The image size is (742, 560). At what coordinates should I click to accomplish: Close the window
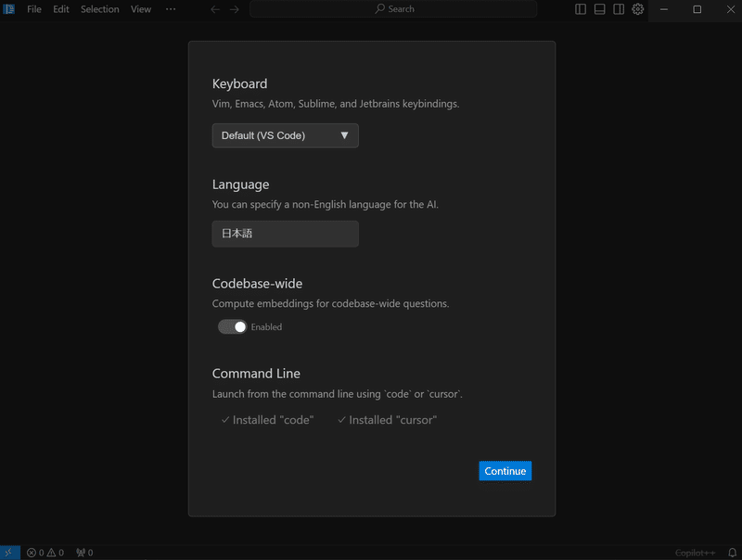click(731, 9)
